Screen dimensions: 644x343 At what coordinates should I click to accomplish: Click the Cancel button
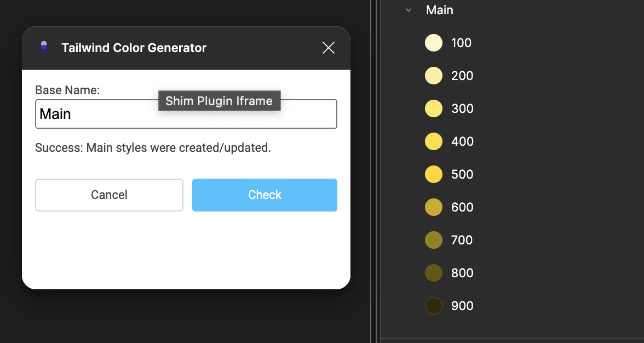point(110,195)
